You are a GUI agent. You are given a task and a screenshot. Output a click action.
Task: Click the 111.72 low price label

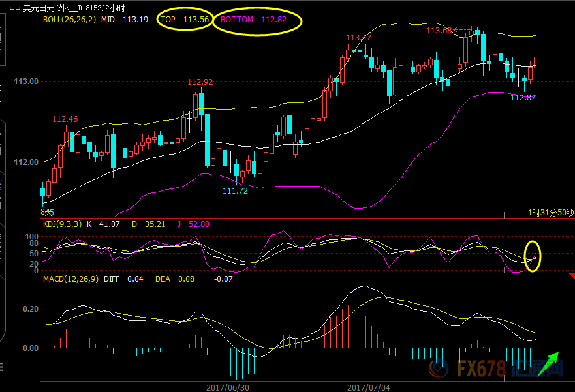point(235,190)
